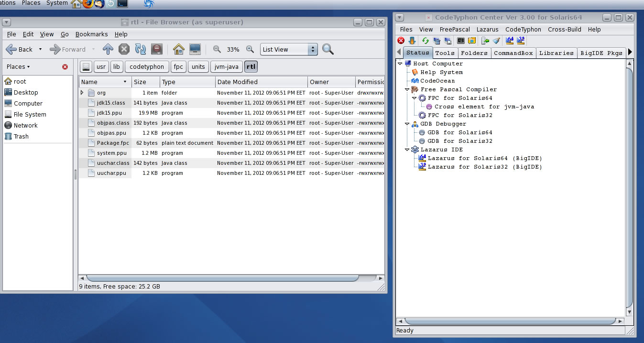This screenshot has height=343, width=644.
Task: Collapse the Free Pascal Compiler node
Action: click(407, 89)
